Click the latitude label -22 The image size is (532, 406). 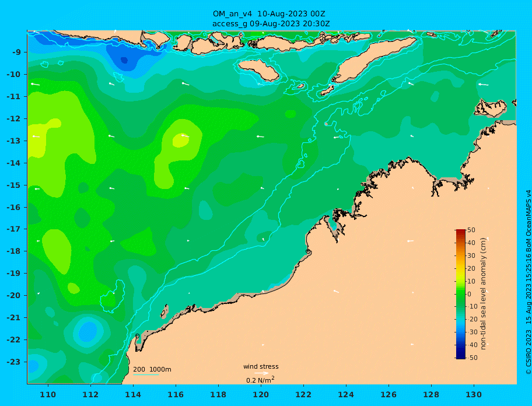[x=13, y=340]
